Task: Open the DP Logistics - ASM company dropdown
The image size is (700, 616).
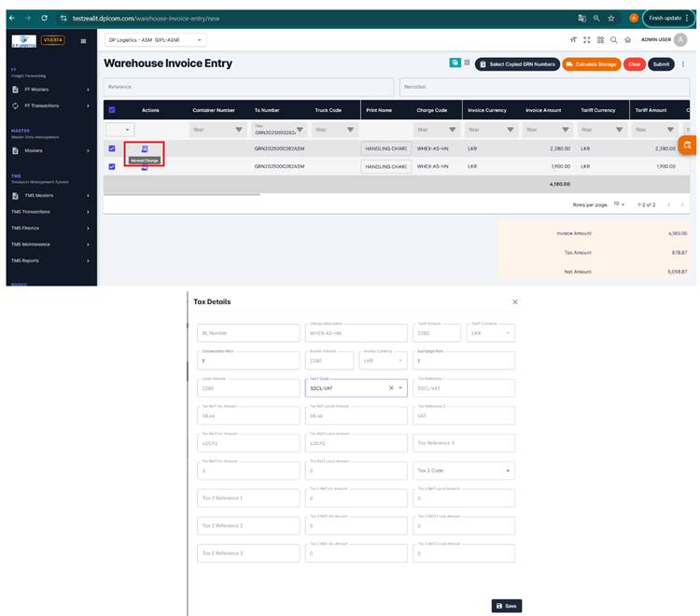Action: (x=155, y=40)
